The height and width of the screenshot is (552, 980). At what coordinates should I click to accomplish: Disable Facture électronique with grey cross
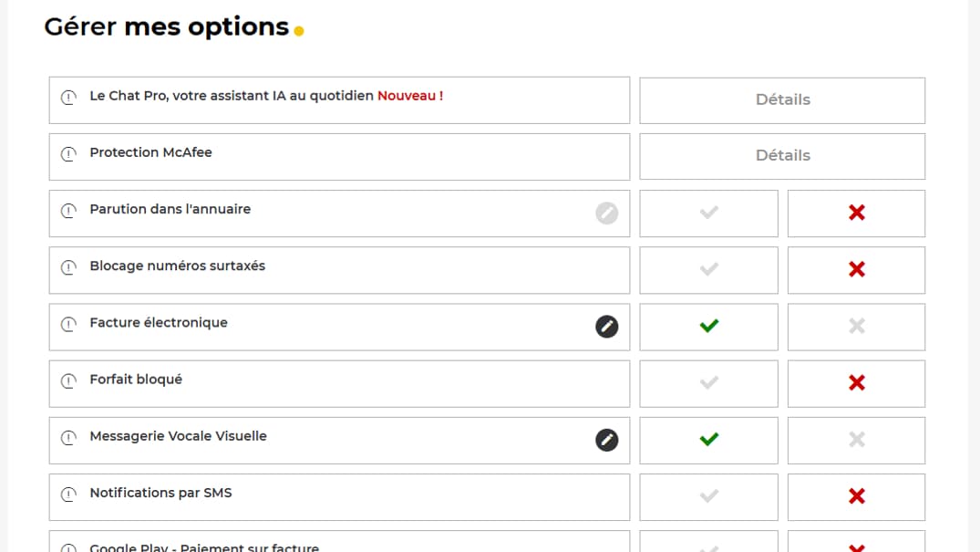point(856,327)
